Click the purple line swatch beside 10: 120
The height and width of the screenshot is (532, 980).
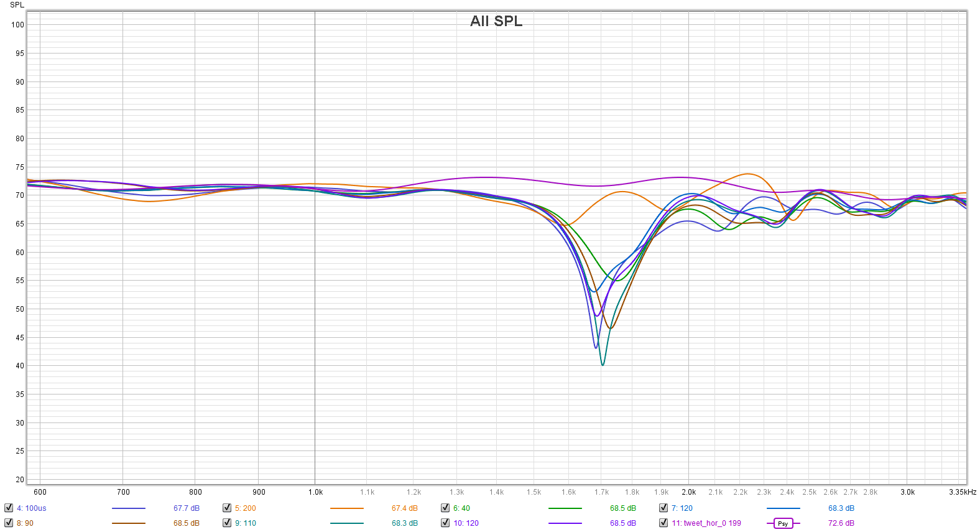coord(565,523)
